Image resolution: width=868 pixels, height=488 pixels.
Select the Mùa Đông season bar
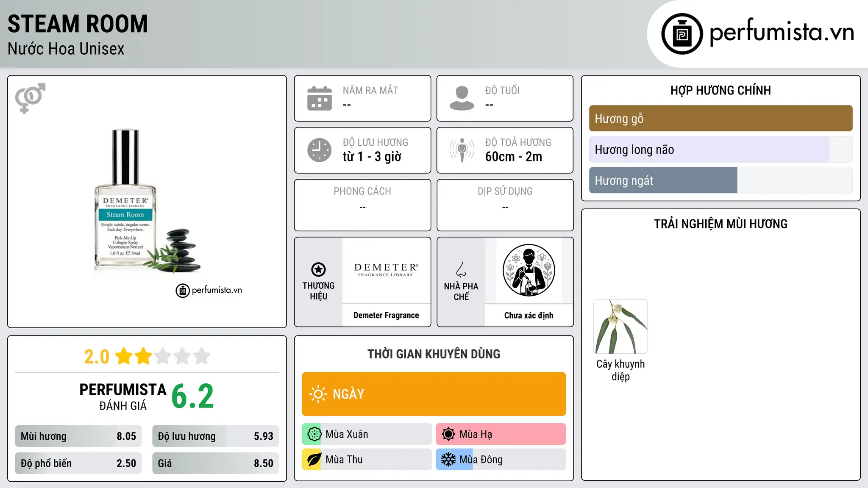tap(501, 460)
